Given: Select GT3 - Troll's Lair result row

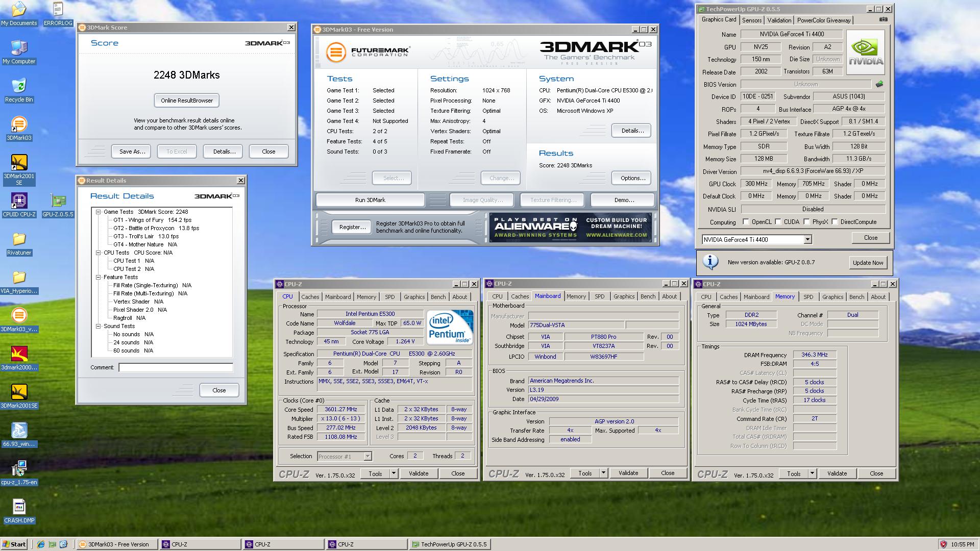Looking at the screenshot, I should point(145,236).
